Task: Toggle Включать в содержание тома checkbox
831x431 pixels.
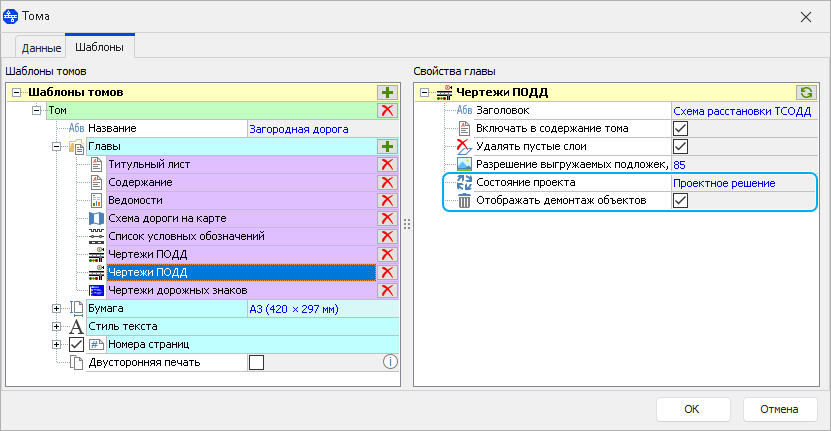Action: click(x=680, y=128)
